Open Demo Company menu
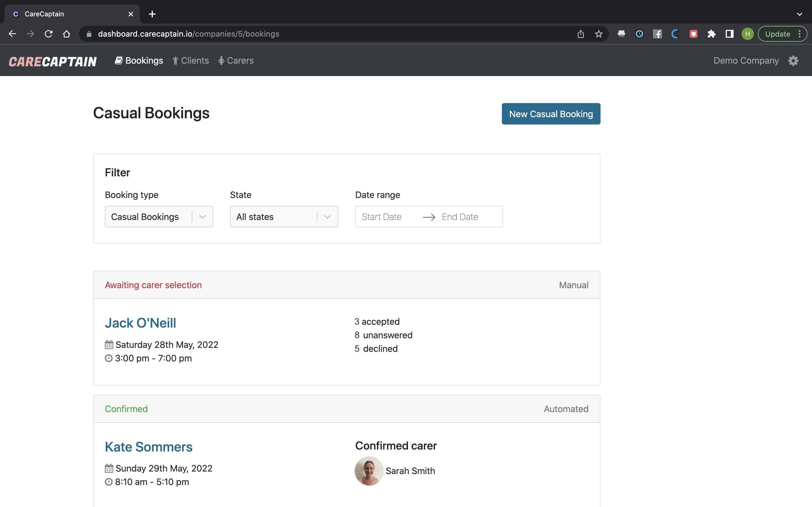Image resolution: width=812 pixels, height=507 pixels. point(746,60)
